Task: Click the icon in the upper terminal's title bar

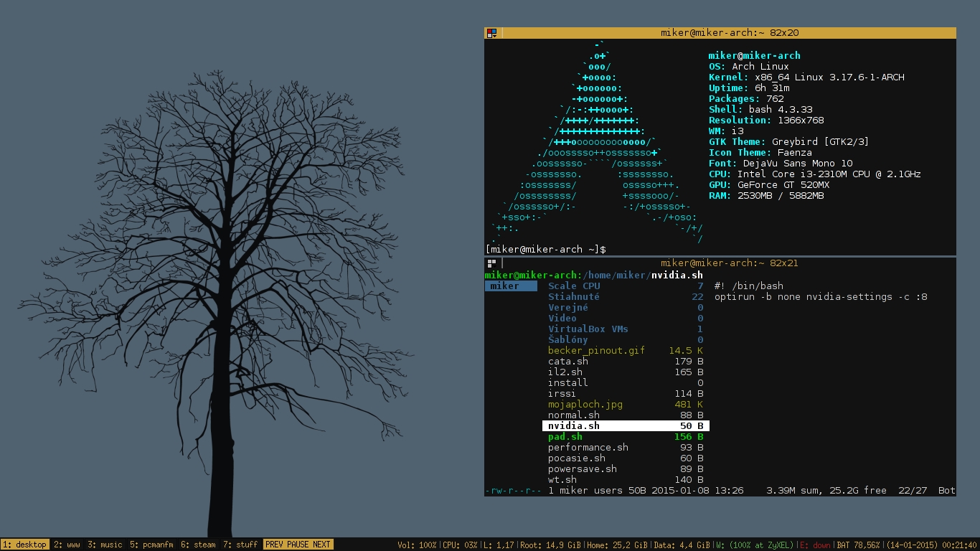Action: [x=491, y=33]
